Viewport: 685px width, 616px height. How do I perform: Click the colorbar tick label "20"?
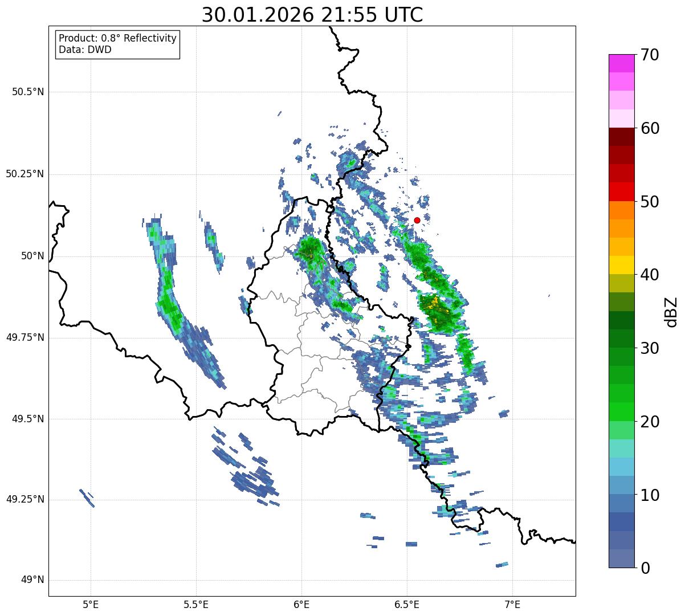pos(650,422)
